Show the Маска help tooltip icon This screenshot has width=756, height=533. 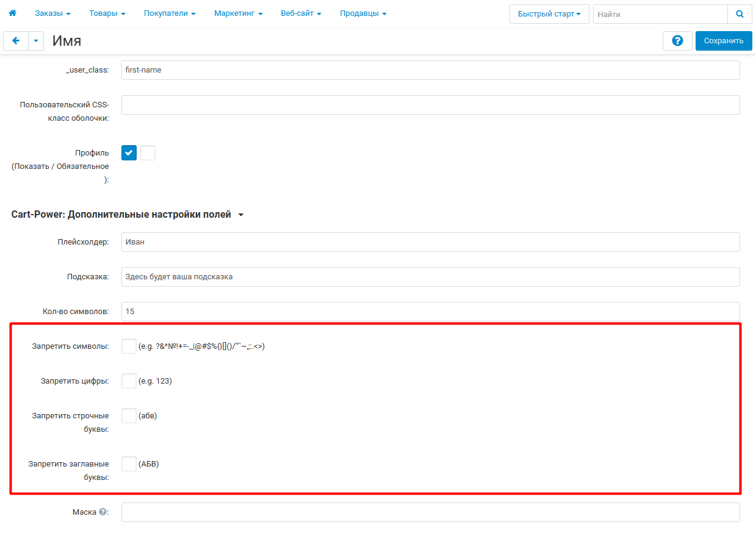click(103, 512)
